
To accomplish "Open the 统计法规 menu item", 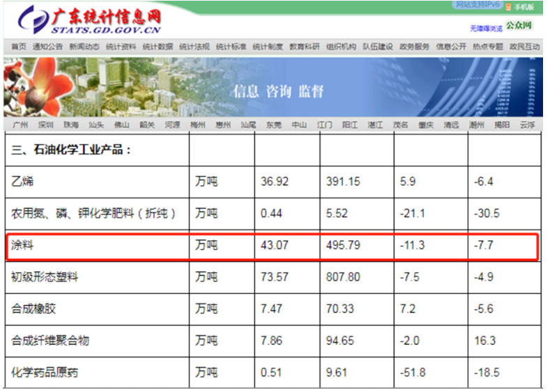I will (x=194, y=47).
